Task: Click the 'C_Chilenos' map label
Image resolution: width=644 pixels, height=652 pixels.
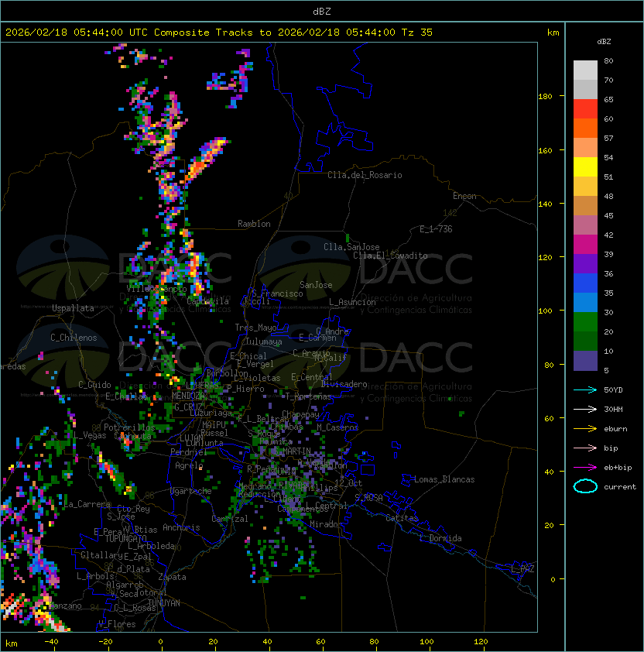Action: coord(74,338)
